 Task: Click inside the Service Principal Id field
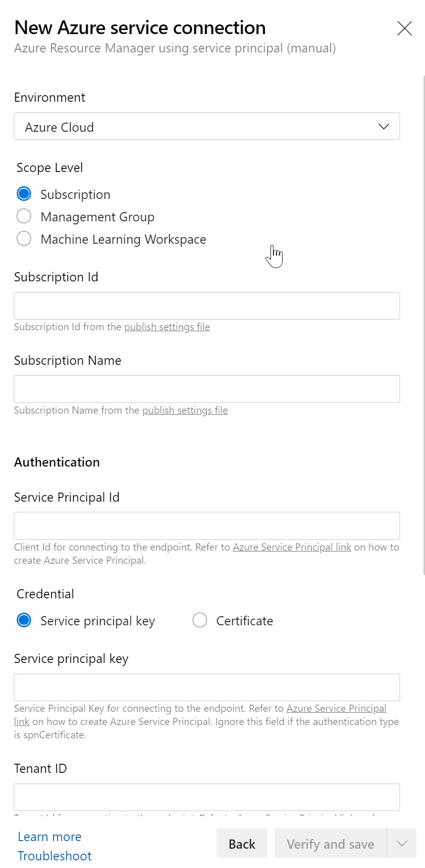(206, 526)
